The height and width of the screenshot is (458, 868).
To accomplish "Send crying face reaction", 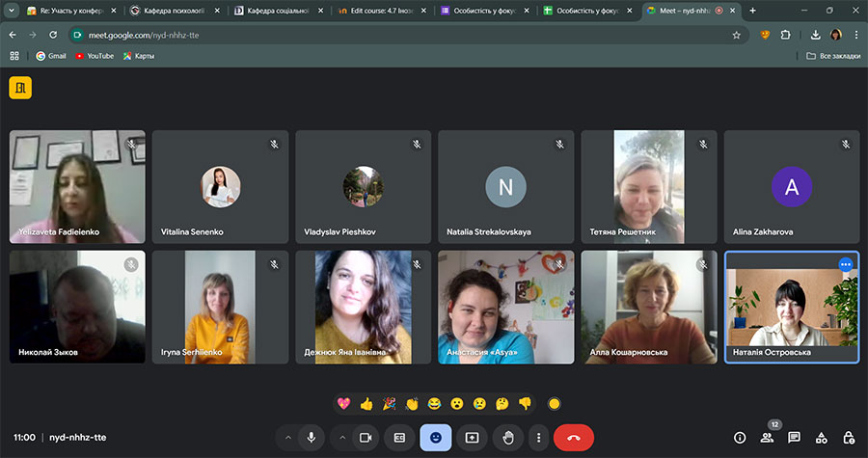I will point(479,404).
